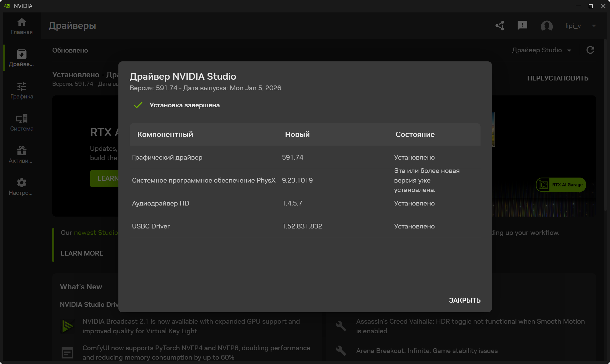Click the vertical scrollbar on right edge
Image resolution: width=610 pixels, height=364 pixels.
[x=605, y=124]
